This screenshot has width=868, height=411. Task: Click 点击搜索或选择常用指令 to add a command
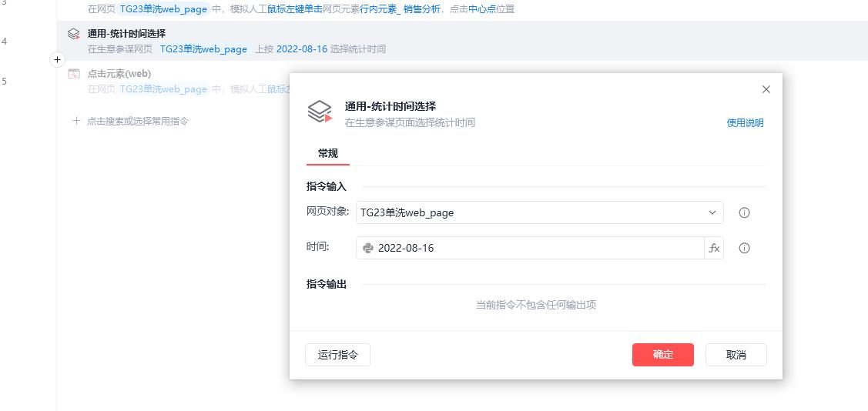coord(137,121)
